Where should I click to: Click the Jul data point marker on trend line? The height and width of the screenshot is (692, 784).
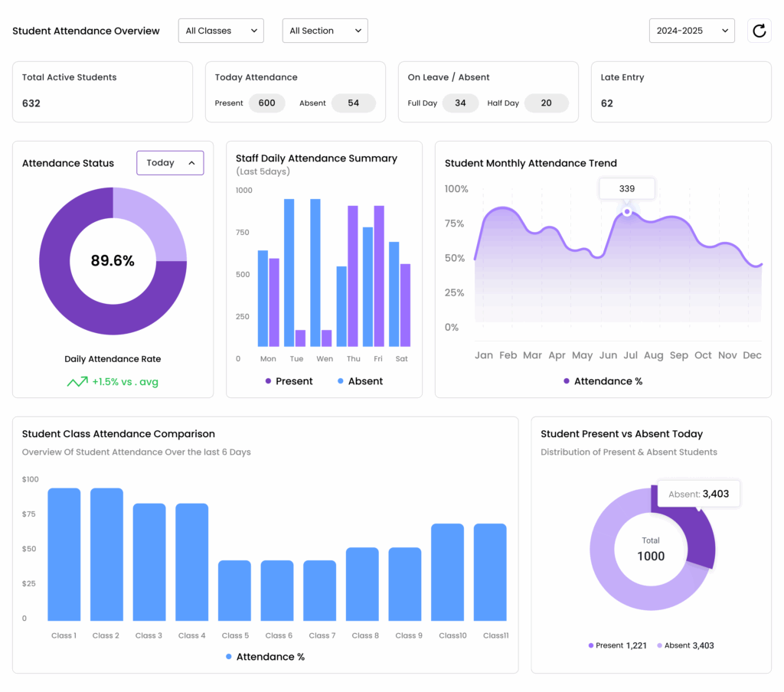[627, 211]
